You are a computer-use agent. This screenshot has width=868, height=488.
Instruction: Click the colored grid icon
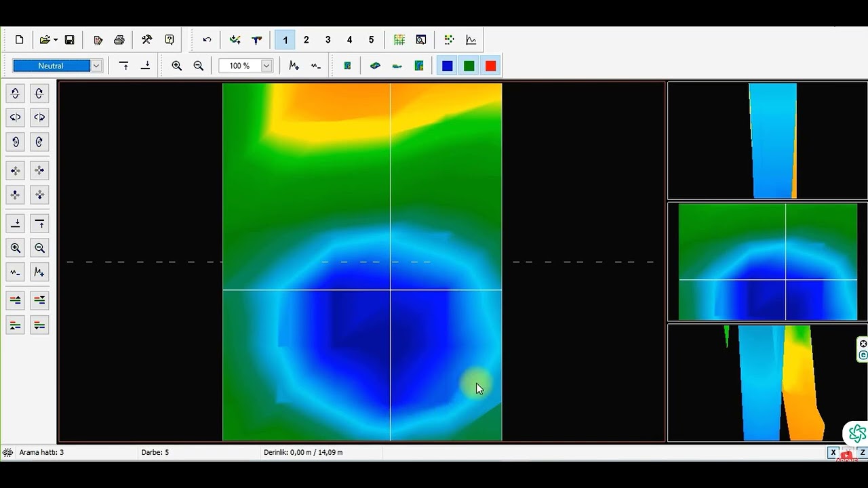pos(399,40)
